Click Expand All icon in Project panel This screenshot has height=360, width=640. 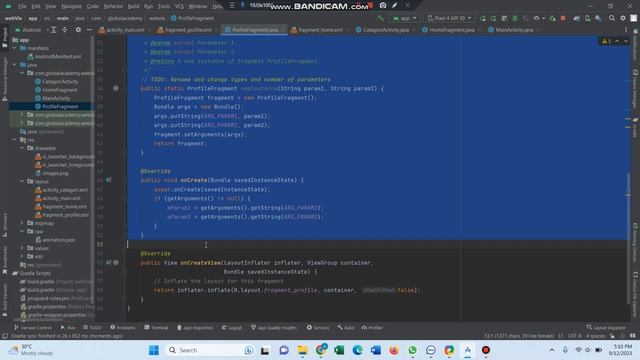(53, 30)
